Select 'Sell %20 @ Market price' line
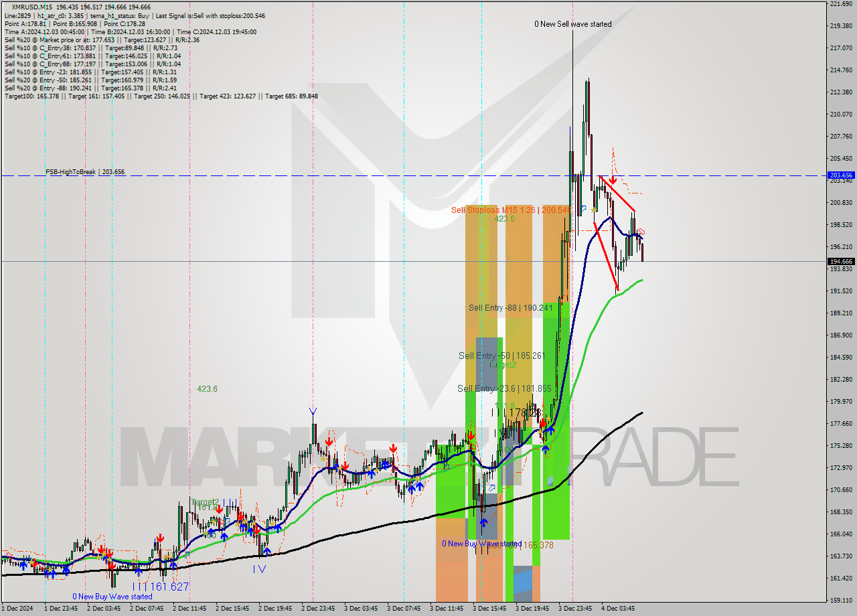 click(102, 40)
